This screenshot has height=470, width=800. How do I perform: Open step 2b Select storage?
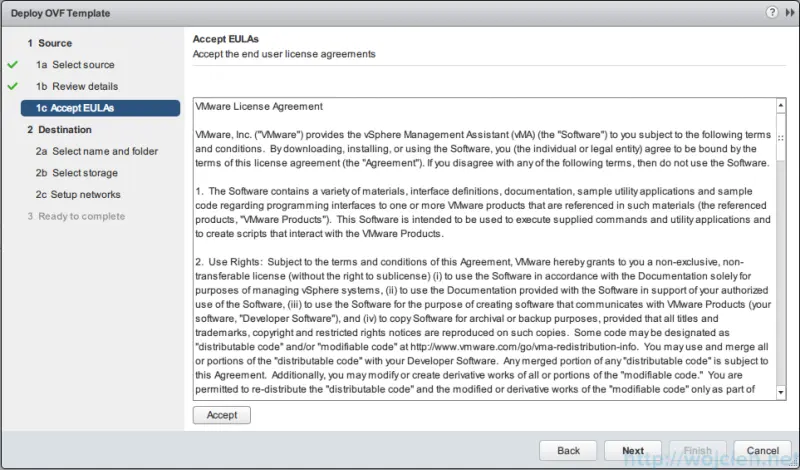pyautogui.click(x=77, y=173)
